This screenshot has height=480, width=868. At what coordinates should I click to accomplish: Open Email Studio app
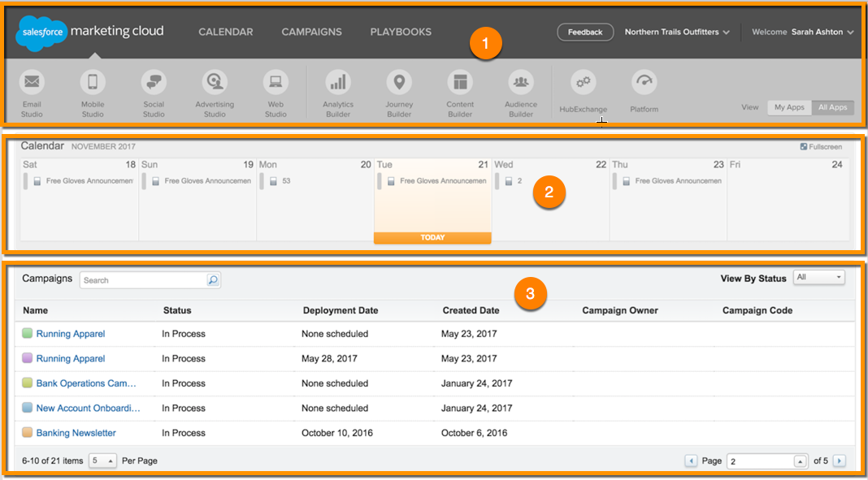(x=33, y=93)
